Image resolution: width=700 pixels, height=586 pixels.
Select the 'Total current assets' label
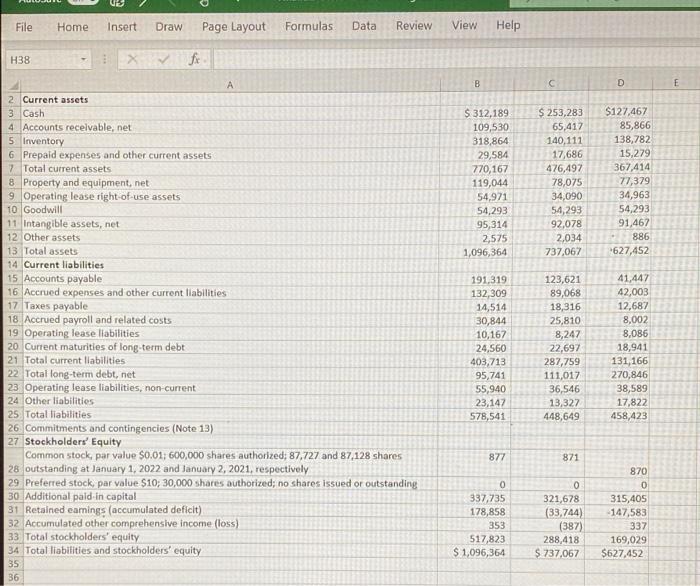coord(230,169)
